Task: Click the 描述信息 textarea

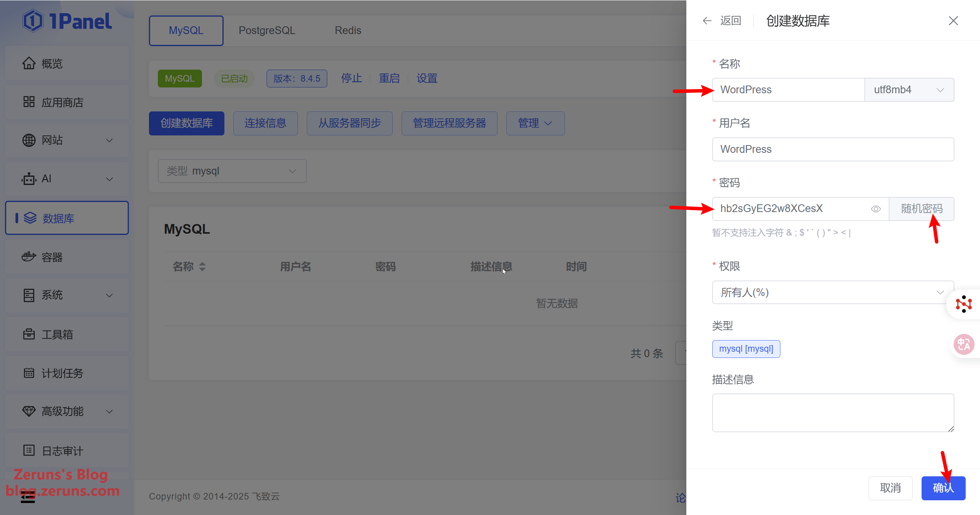Action: coord(833,413)
